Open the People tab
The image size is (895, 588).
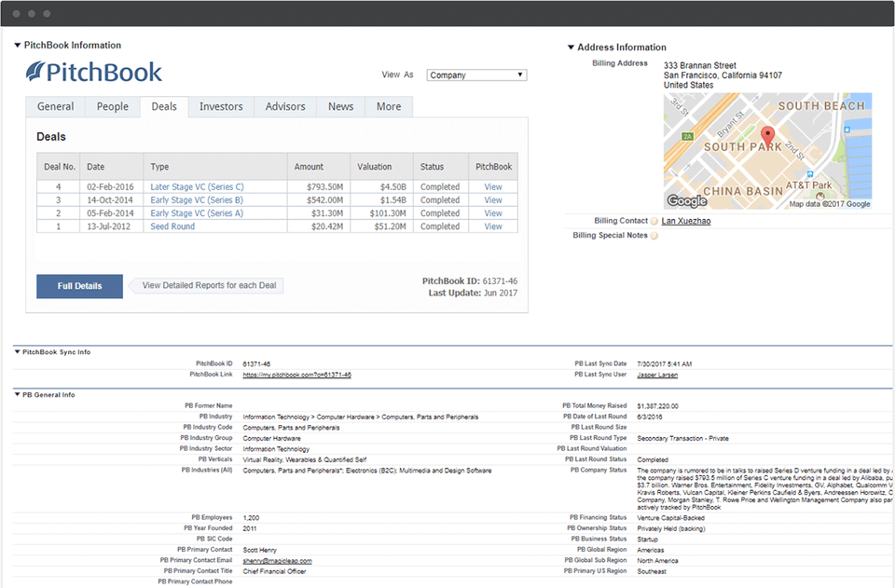pos(113,107)
